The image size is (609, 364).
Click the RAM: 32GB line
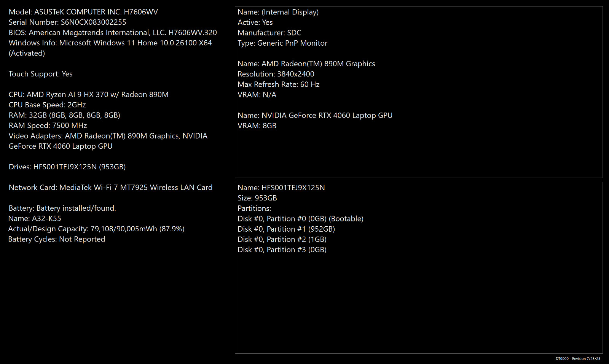coord(64,115)
